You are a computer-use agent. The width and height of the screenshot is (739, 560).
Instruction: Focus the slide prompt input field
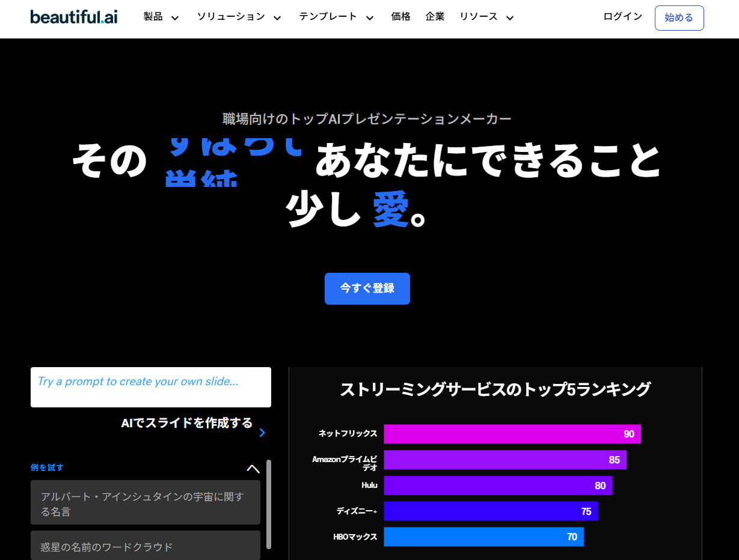pos(151,387)
